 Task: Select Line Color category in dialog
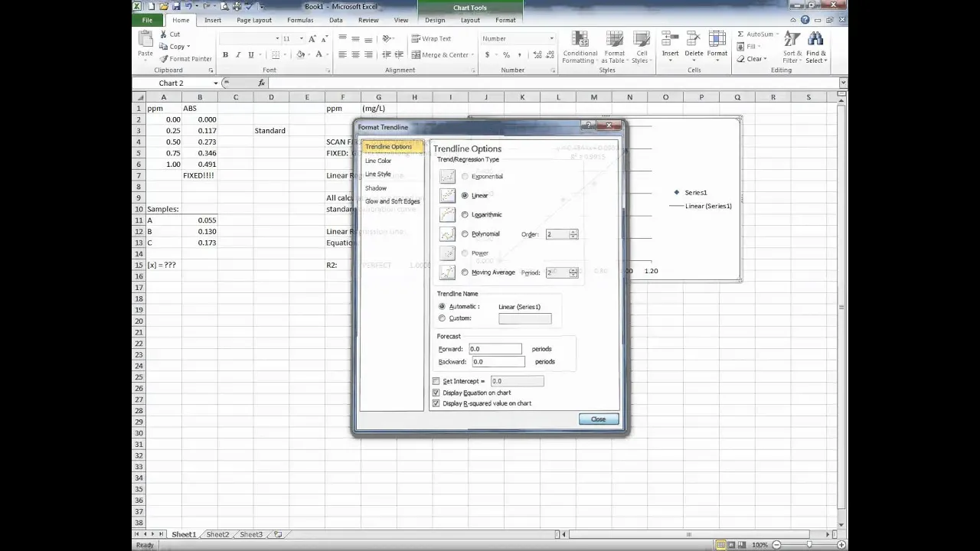pyautogui.click(x=378, y=161)
